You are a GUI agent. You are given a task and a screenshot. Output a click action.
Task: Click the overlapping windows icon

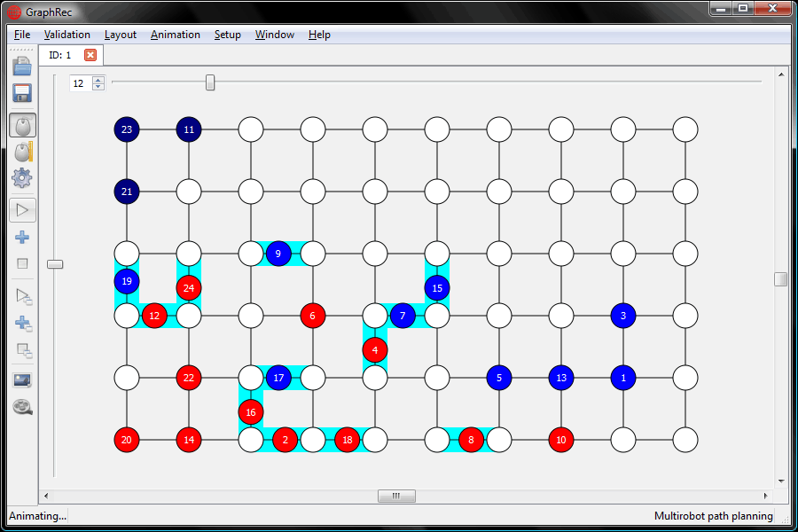point(24,350)
